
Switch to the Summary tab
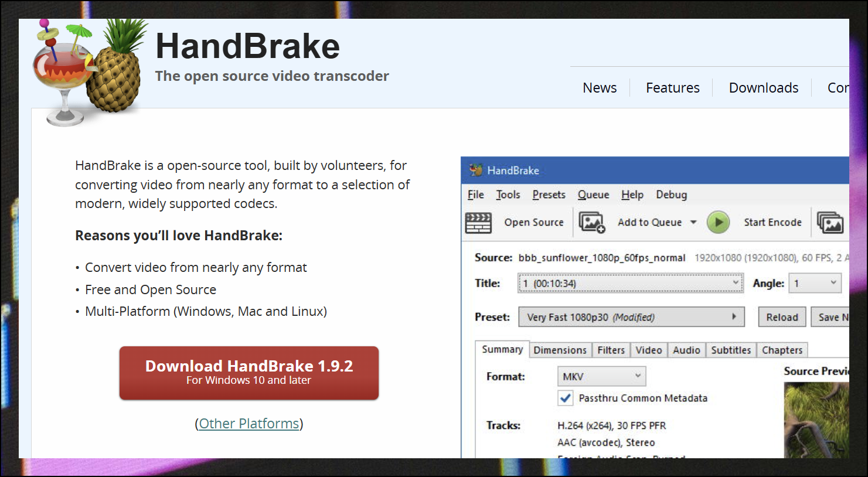[502, 349]
